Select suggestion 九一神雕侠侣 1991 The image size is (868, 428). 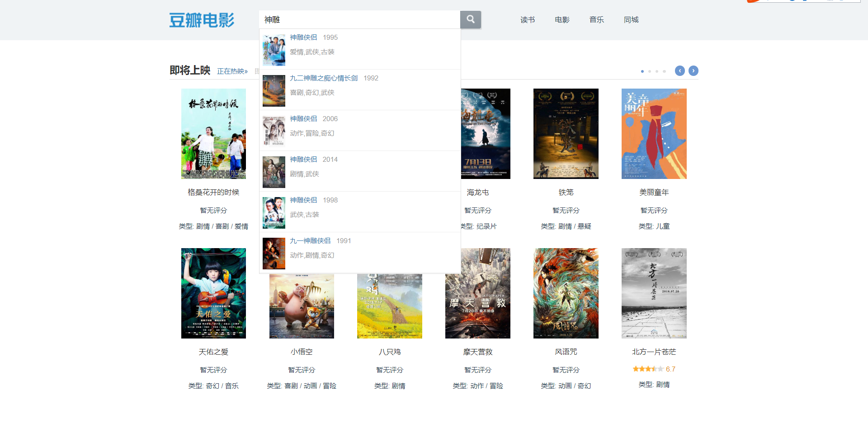(360, 253)
